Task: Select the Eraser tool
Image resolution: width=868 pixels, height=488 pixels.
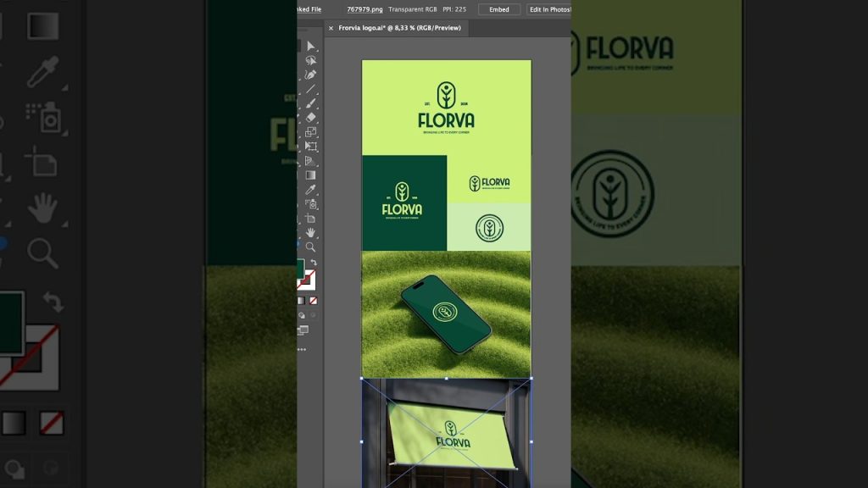Action: tap(310, 117)
